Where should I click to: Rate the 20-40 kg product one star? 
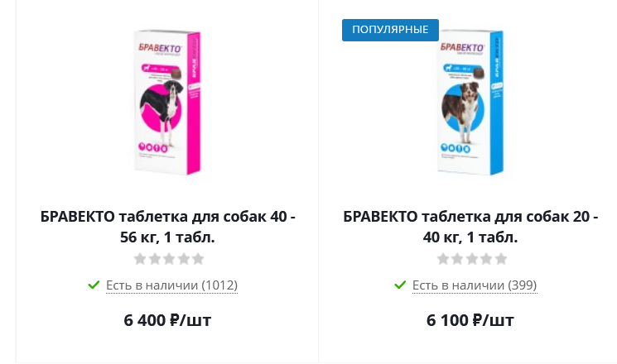(443, 259)
